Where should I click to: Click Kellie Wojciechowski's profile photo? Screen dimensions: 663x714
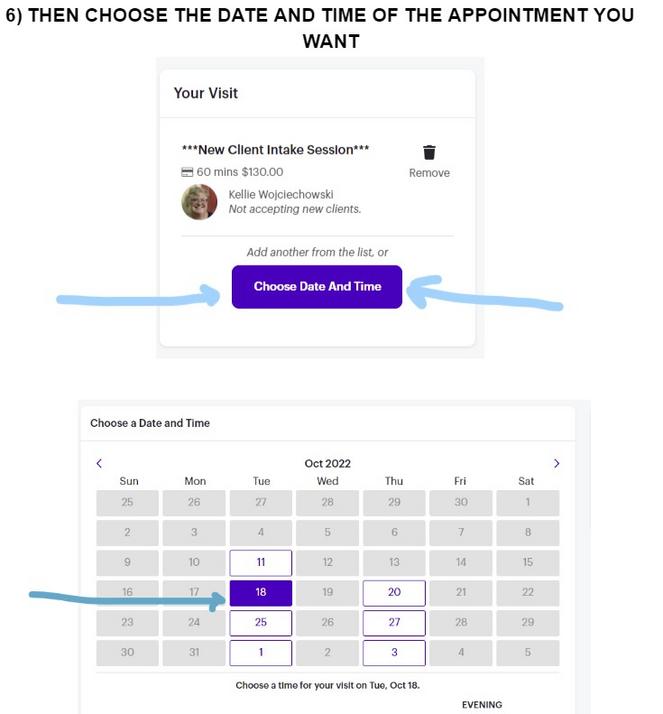tap(199, 202)
